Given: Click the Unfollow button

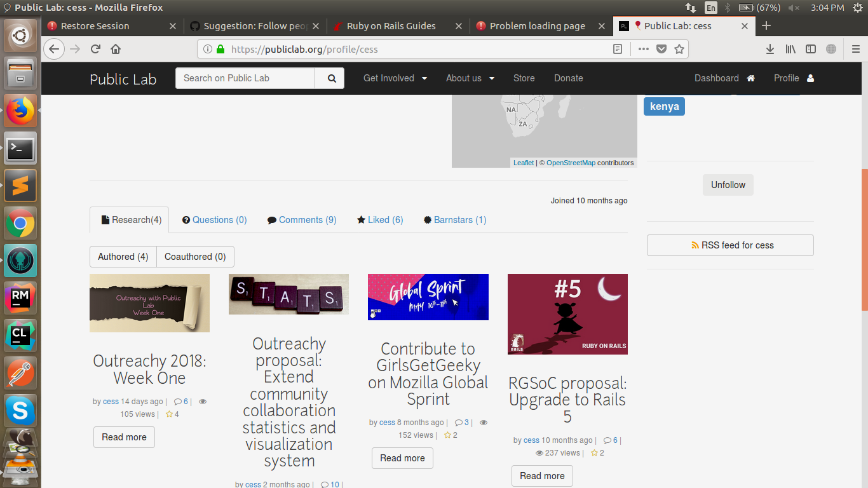Looking at the screenshot, I should pyautogui.click(x=728, y=185).
